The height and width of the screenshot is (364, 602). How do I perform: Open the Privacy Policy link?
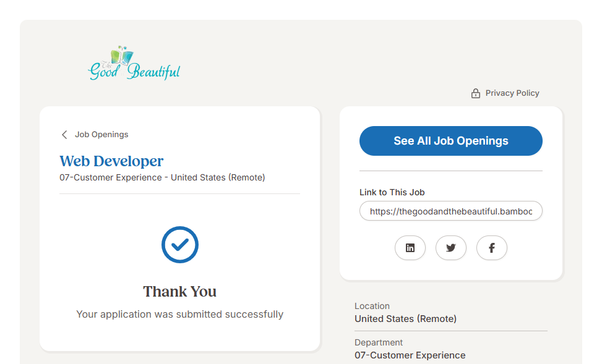pyautogui.click(x=512, y=93)
